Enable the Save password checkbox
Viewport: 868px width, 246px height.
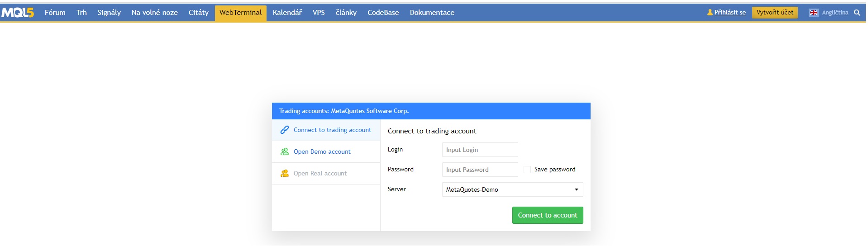point(527,170)
